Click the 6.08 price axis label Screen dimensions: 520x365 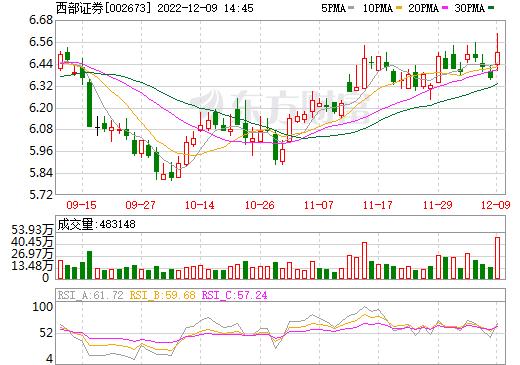pos(41,129)
